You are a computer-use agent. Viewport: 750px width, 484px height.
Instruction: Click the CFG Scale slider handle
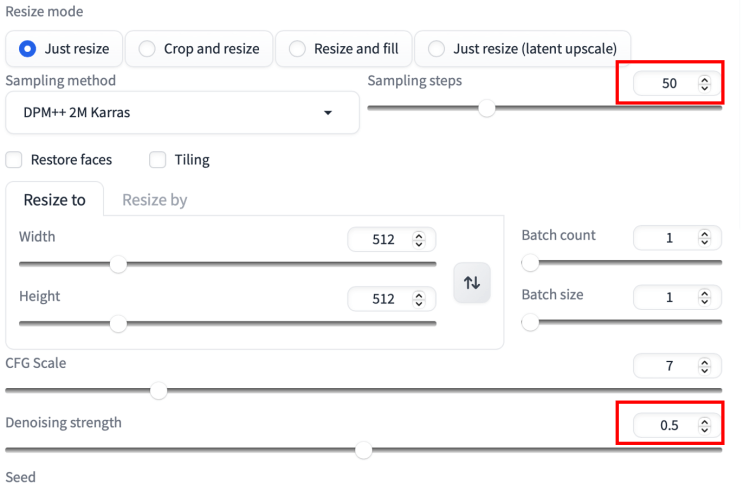[158, 390]
